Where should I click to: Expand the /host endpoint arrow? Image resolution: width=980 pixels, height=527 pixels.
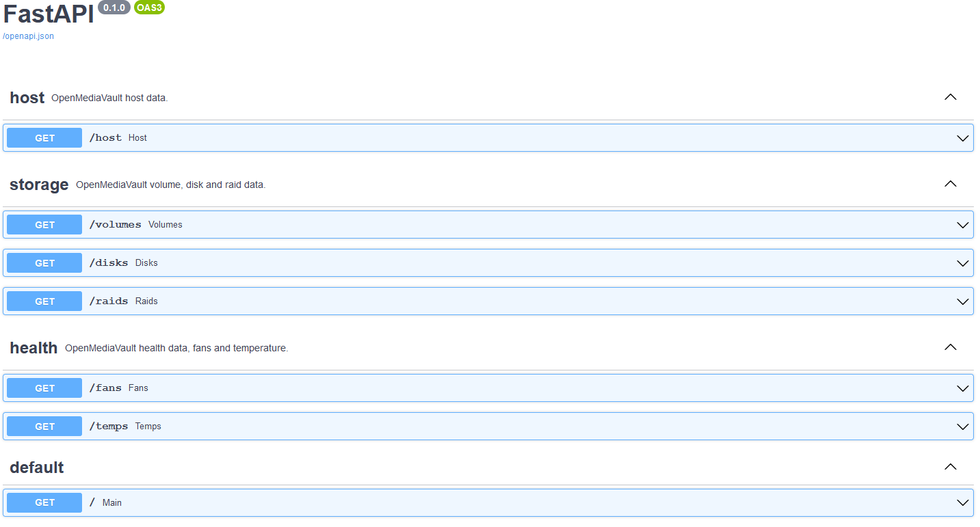pyautogui.click(x=963, y=138)
